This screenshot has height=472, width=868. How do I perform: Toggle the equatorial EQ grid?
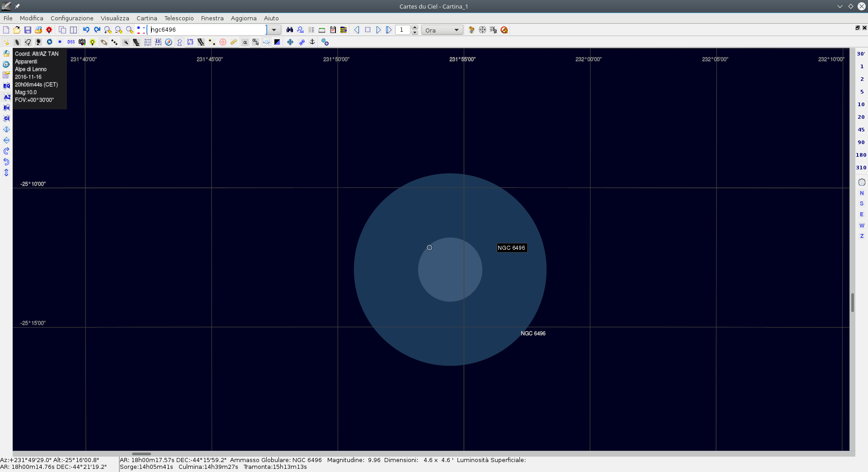158,42
